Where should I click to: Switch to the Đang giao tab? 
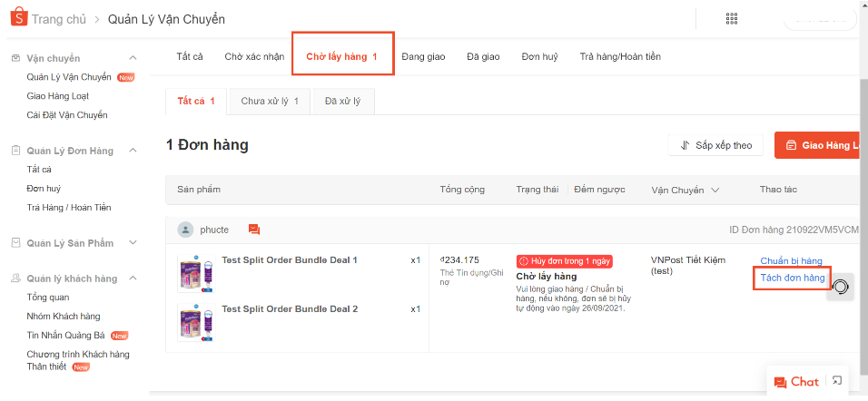[423, 56]
